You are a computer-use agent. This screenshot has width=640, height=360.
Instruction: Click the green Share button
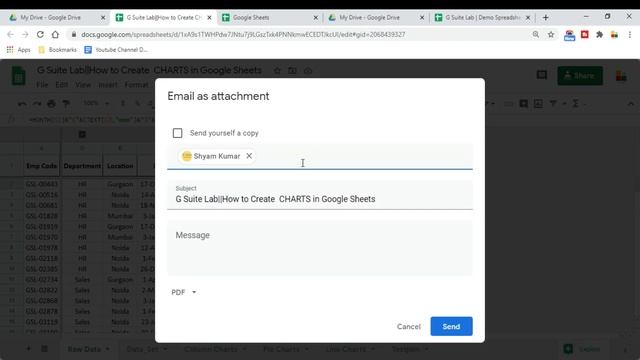pos(580,76)
